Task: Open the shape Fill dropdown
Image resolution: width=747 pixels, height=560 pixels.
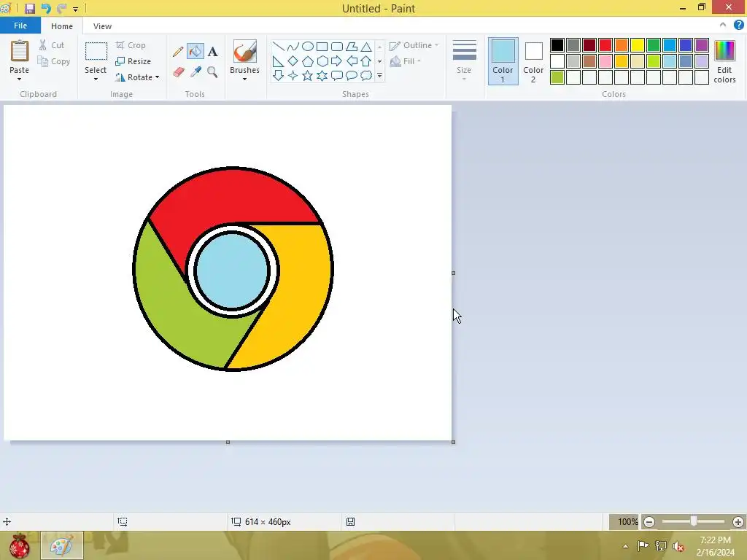Action: [406, 61]
